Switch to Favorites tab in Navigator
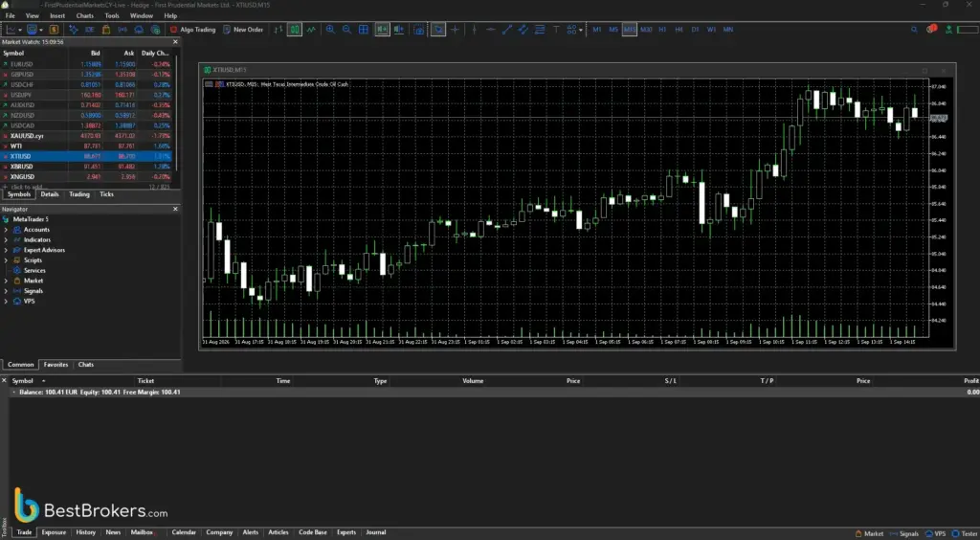This screenshot has height=540, width=980. tap(56, 365)
